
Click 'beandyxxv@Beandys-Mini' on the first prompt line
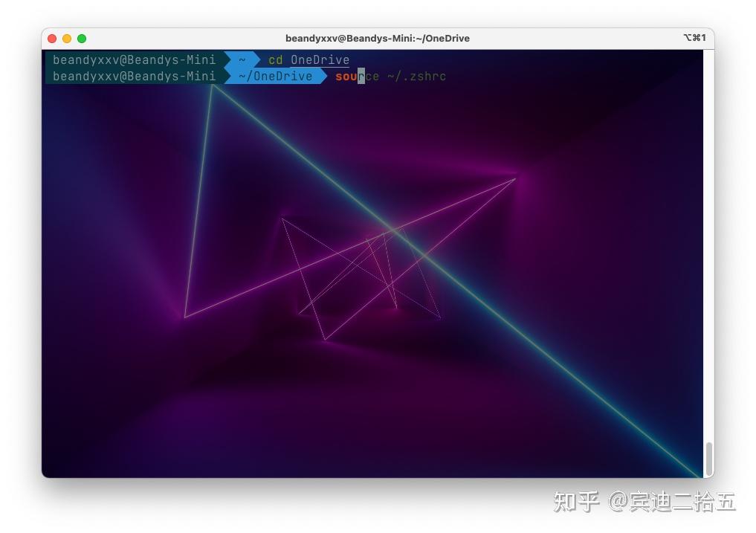coord(135,59)
